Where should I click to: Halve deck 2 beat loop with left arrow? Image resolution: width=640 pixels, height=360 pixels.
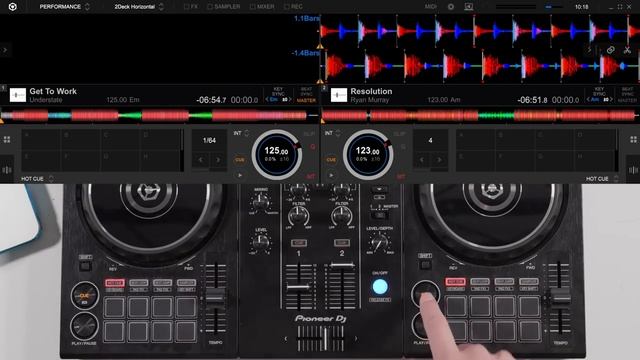(x=422, y=160)
